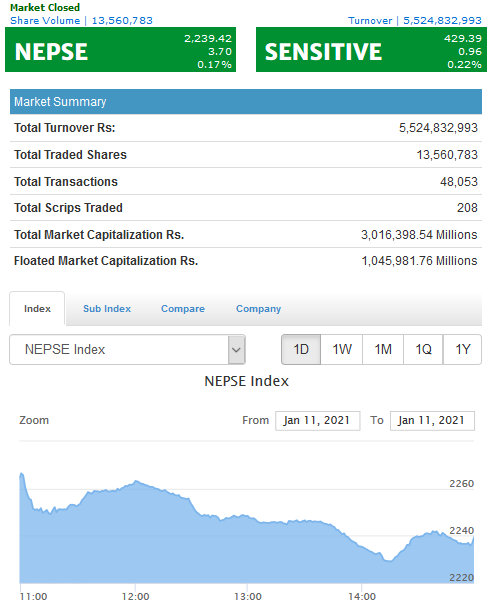Go to the Company tab
This screenshot has height=606, width=489.
click(259, 309)
